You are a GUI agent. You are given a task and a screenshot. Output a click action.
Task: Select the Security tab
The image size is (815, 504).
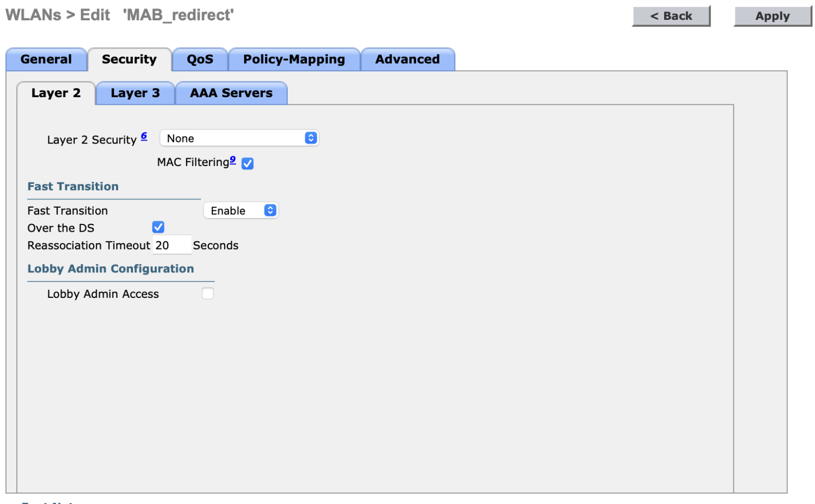pos(129,60)
